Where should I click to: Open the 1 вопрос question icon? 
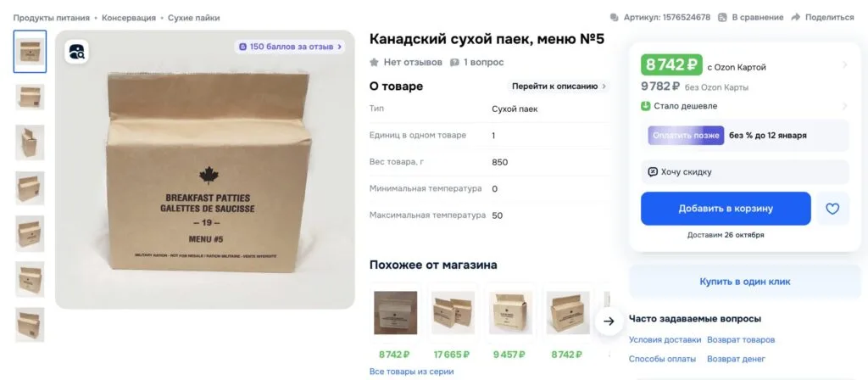click(454, 62)
